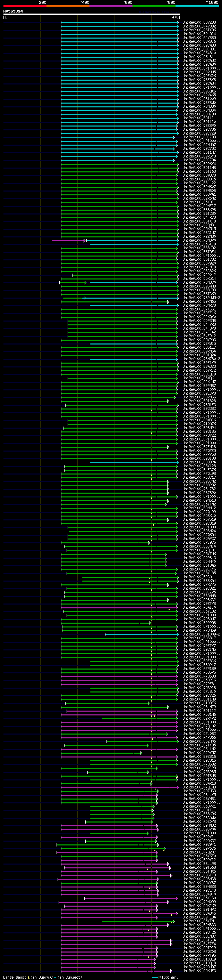222x980 pixels.
Task: Open hit UniRef100_A4VB82
Action: click(199, 26)
